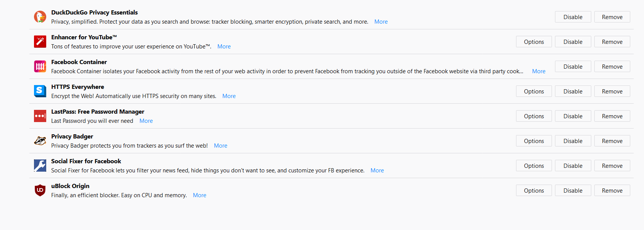Open Options for LastPass Password Manager

tap(534, 116)
